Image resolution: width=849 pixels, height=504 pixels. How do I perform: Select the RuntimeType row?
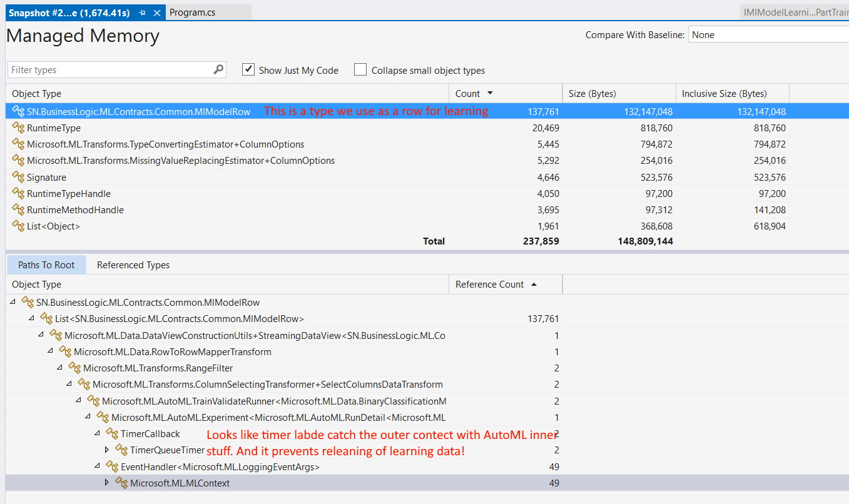427,128
